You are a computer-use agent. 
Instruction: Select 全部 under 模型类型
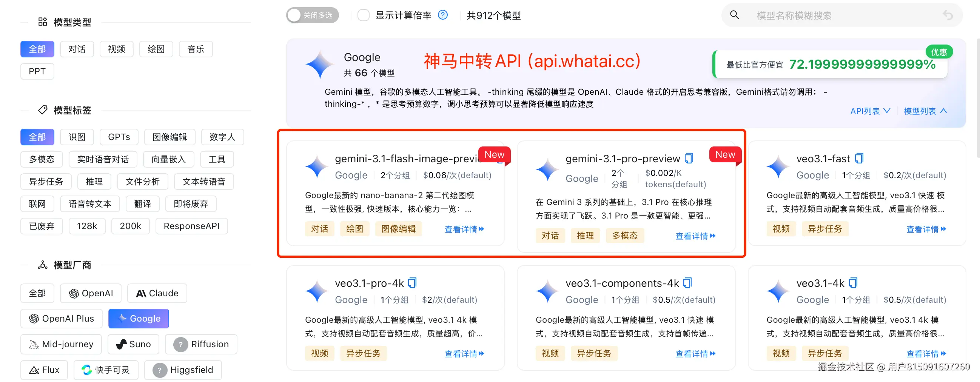click(37, 49)
